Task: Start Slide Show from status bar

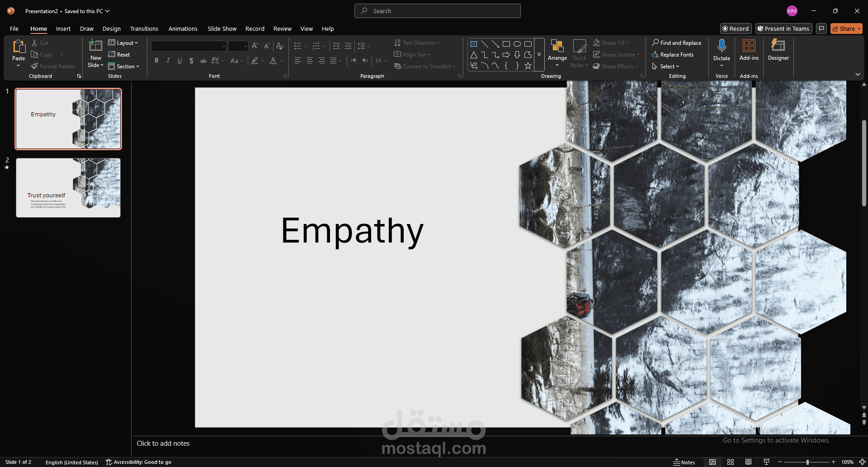Action: 766,462
